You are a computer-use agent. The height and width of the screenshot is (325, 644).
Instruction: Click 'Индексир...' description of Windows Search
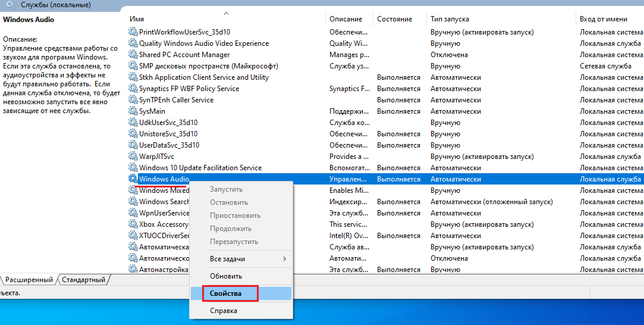point(348,202)
